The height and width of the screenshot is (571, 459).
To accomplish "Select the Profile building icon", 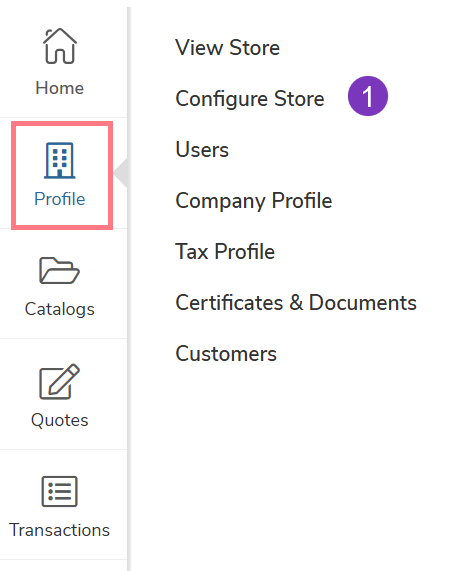I will pyautogui.click(x=60, y=160).
